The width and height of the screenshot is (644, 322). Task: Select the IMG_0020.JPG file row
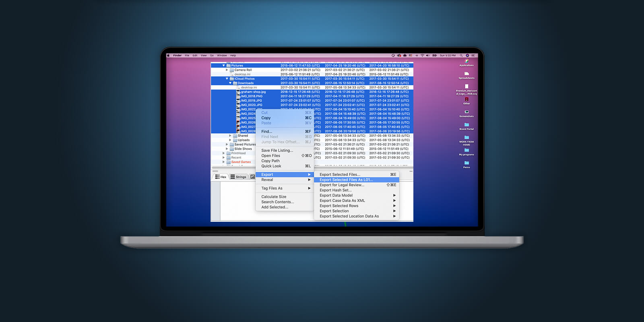pos(312,105)
